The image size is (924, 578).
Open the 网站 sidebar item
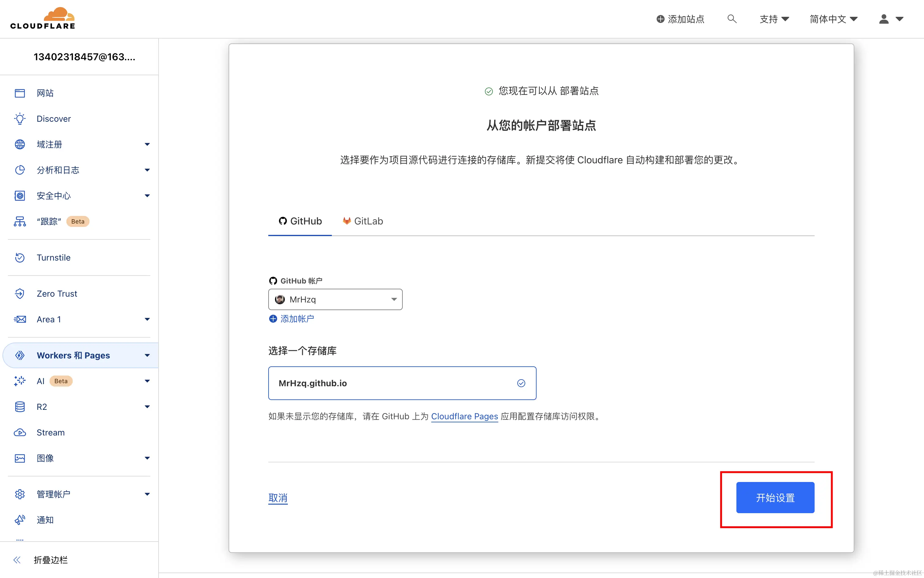pyautogui.click(x=45, y=93)
